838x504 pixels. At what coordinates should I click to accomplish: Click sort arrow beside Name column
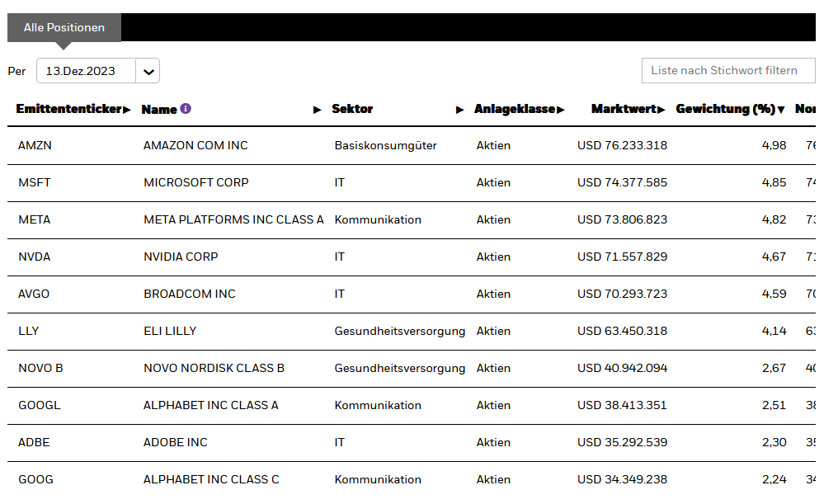click(x=318, y=110)
